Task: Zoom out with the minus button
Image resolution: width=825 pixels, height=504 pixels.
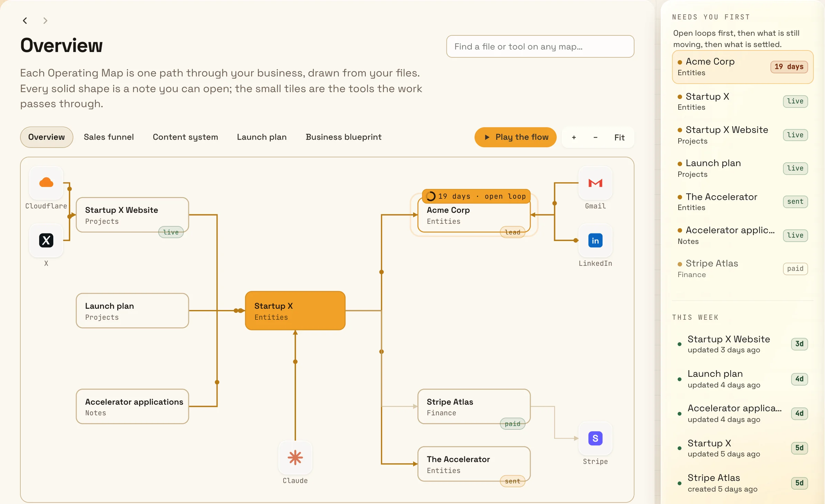Action: coord(595,138)
